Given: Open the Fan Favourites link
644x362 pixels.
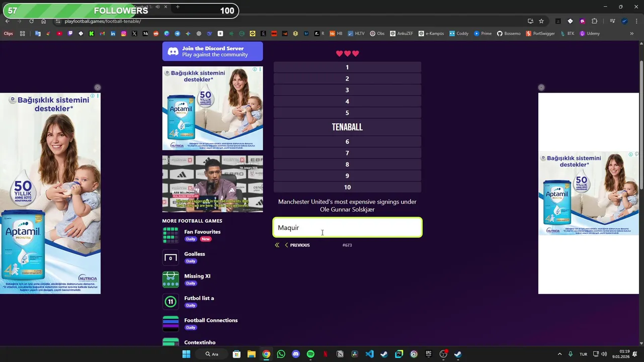Looking at the screenshot, I should pos(202,232).
